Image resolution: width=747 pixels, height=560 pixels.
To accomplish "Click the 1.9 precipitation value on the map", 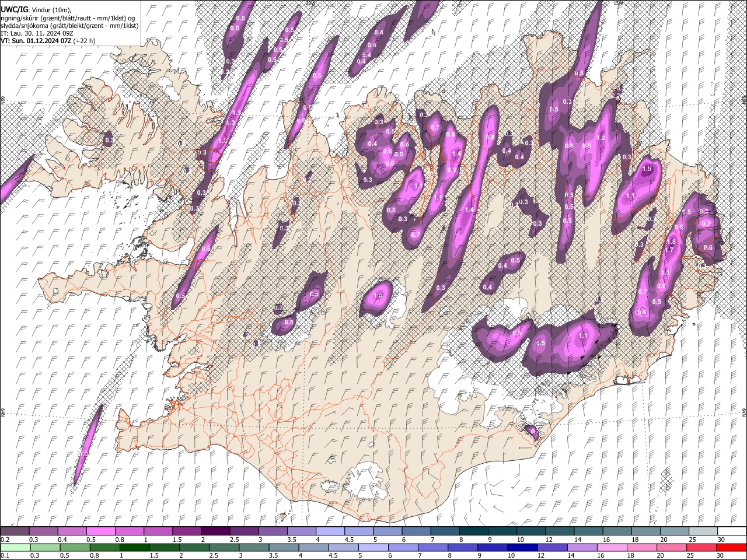I will (646, 169).
